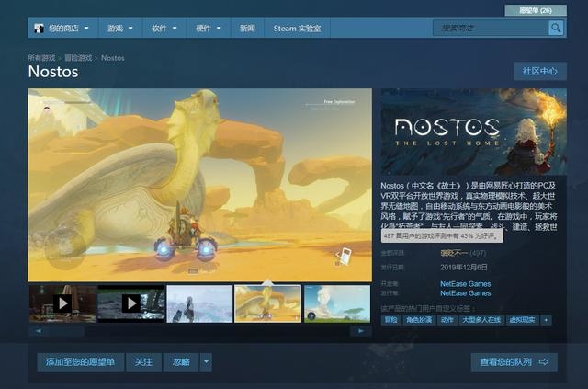Follow the Nostos breadcrumb link
Screen dimensions: 588x389
pyautogui.click(x=112, y=58)
